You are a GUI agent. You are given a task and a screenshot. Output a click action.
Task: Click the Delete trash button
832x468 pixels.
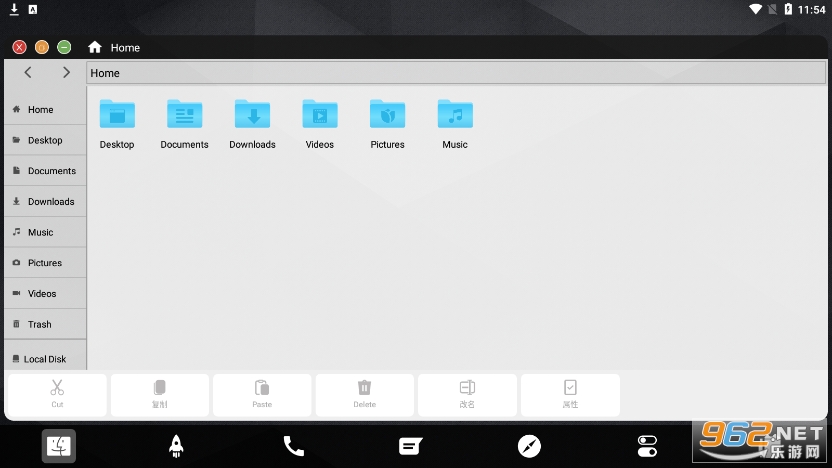(x=365, y=395)
